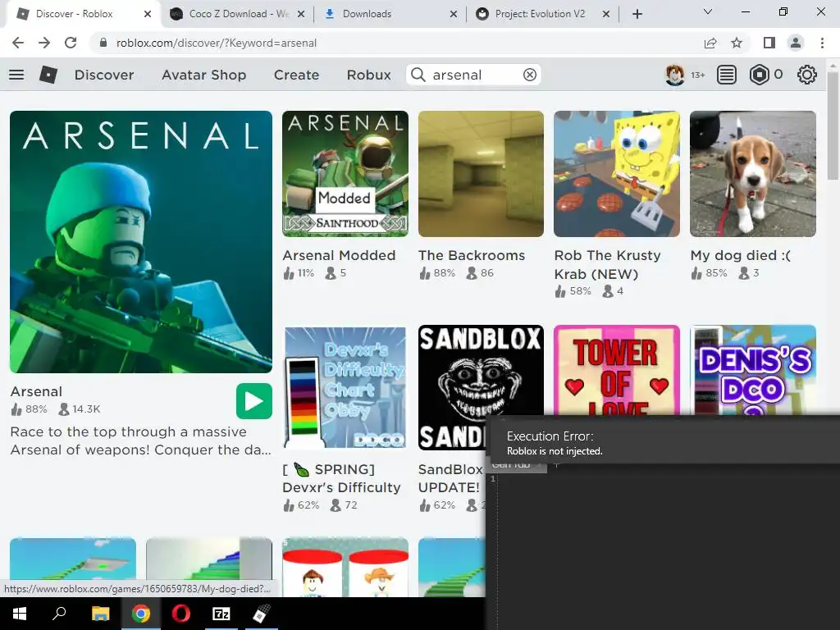Open Devxr's Difficulty Chart Obby thumbnail
The width and height of the screenshot is (840, 630).
(x=345, y=387)
